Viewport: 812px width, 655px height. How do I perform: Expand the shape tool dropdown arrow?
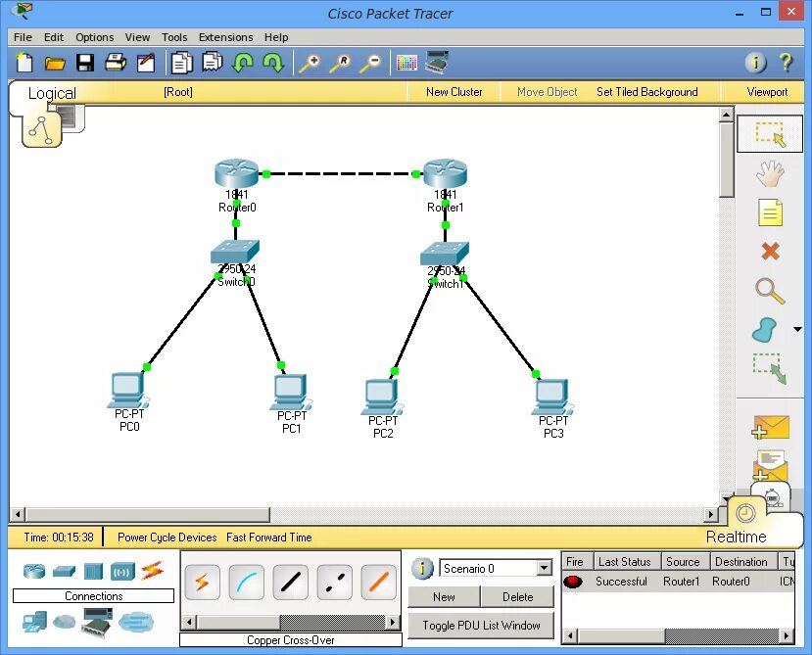[x=797, y=329]
